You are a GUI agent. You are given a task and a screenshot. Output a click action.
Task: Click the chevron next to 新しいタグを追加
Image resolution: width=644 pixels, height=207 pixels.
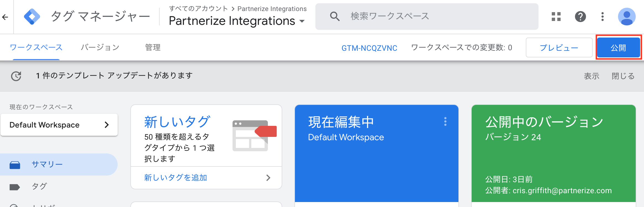click(x=268, y=178)
